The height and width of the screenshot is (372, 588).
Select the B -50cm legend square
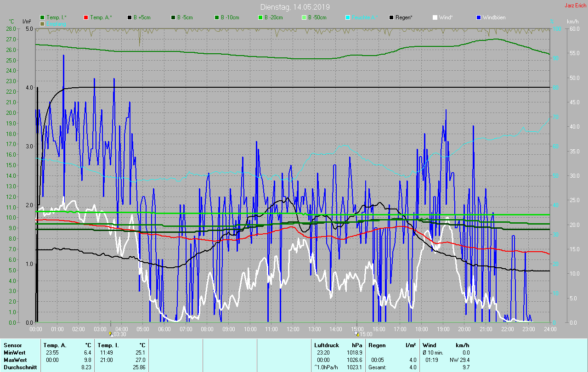coord(304,17)
